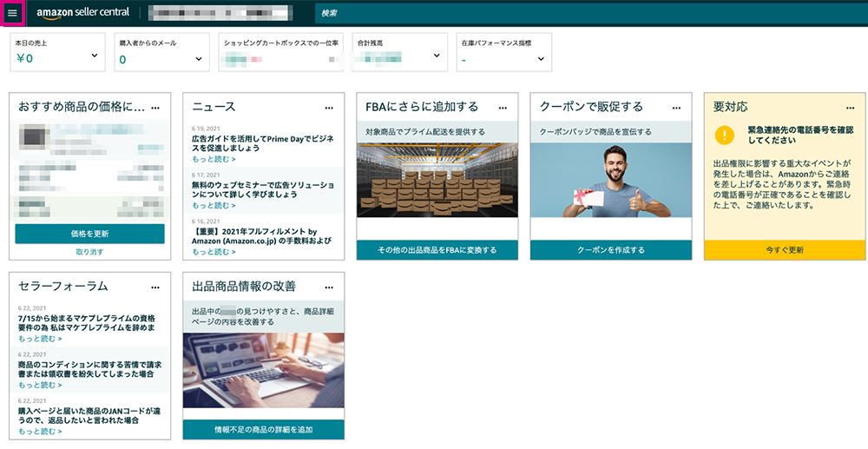The image size is (868, 449).
Task: Click the 取り消す link
Action: click(x=89, y=252)
